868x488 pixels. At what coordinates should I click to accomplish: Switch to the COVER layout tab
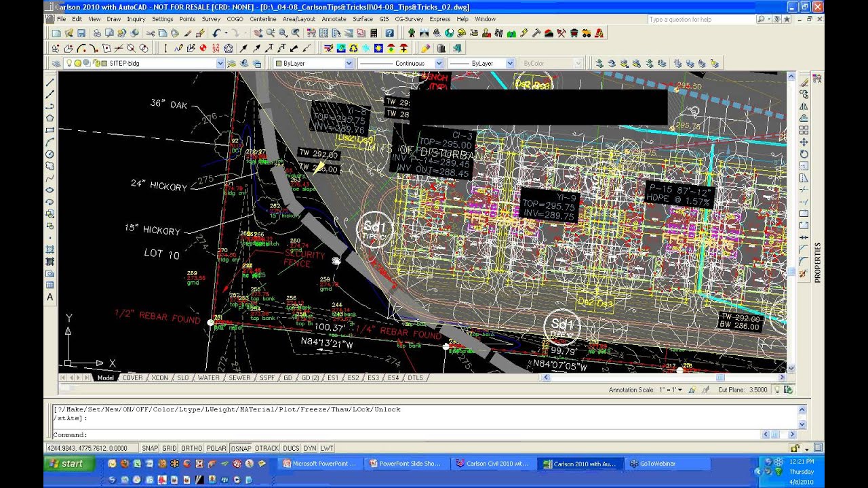[132, 378]
